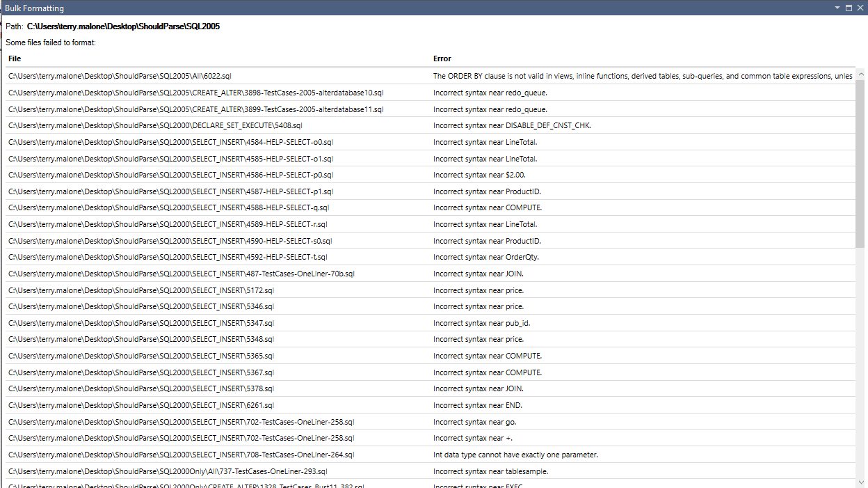Sort results by the File column header

click(14, 58)
